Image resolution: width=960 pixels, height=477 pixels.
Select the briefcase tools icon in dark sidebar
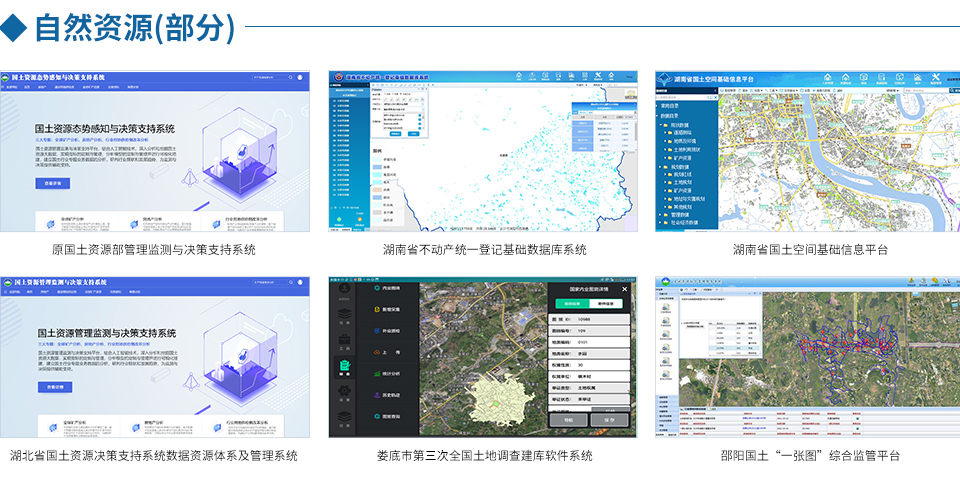click(x=343, y=340)
